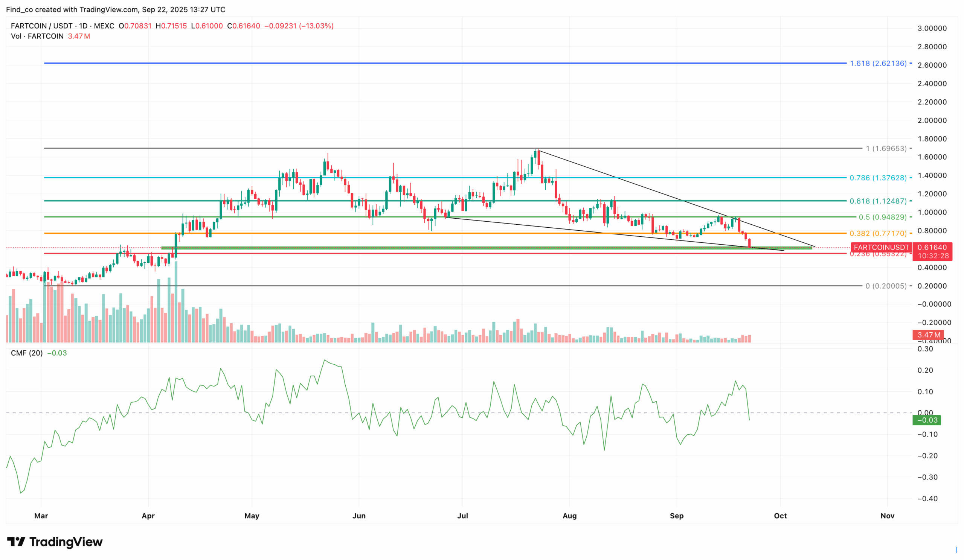This screenshot has width=964, height=560.
Task: Click the Jul label on time axis
Action: [462, 516]
